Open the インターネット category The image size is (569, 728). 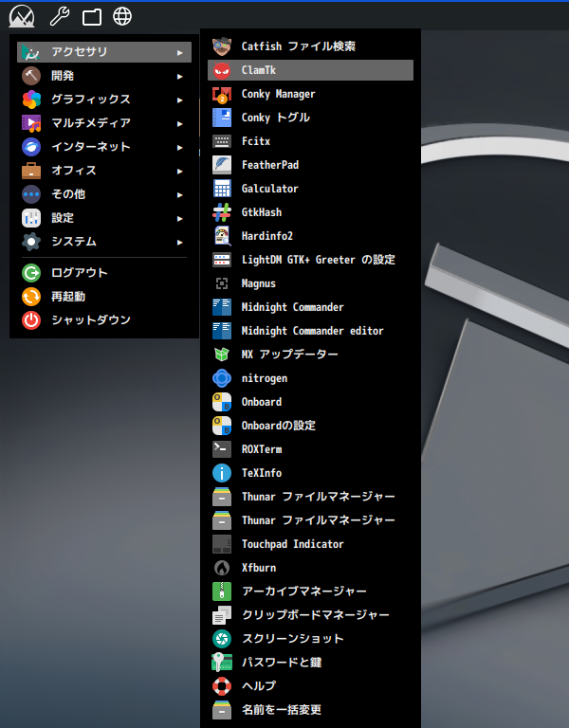[x=104, y=147]
